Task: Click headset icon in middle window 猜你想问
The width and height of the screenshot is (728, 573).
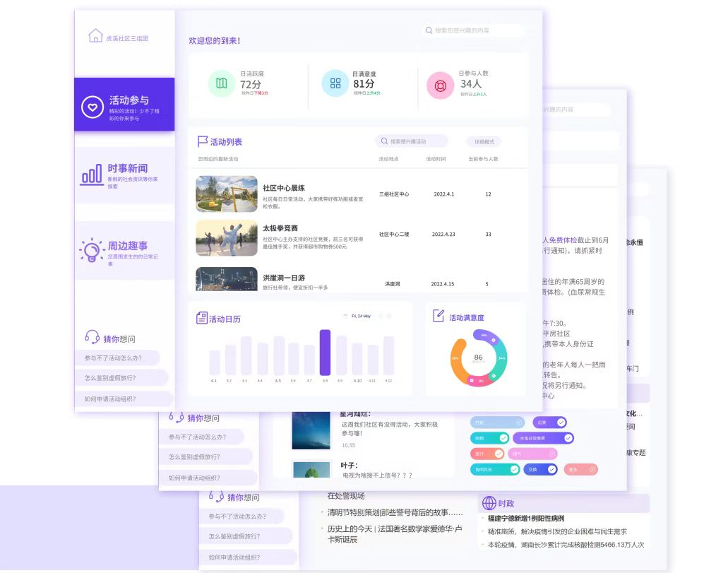Action: pyautogui.click(x=177, y=416)
